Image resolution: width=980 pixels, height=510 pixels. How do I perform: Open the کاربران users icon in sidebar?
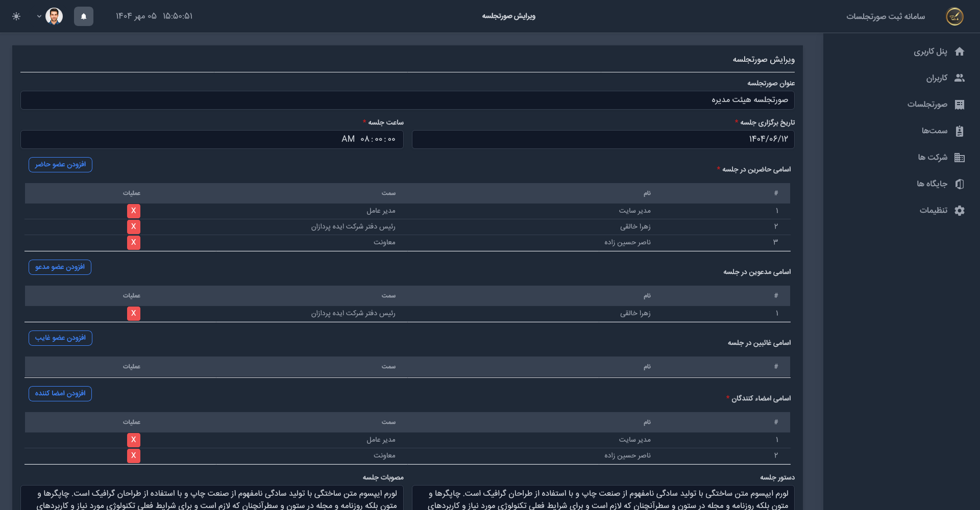point(959,78)
